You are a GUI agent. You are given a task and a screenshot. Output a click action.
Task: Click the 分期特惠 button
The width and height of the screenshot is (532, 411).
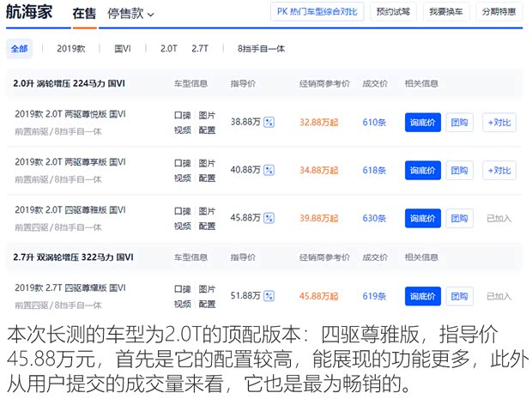point(499,11)
